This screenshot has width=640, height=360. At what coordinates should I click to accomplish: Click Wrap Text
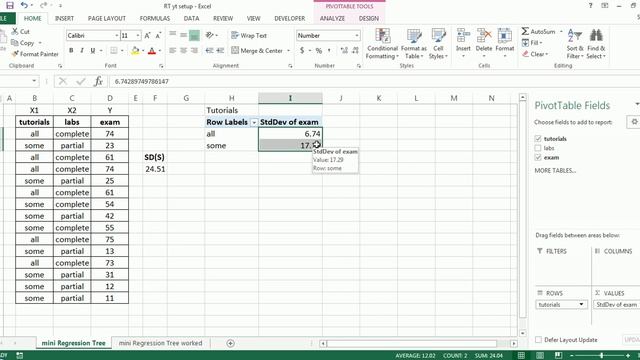[249, 36]
